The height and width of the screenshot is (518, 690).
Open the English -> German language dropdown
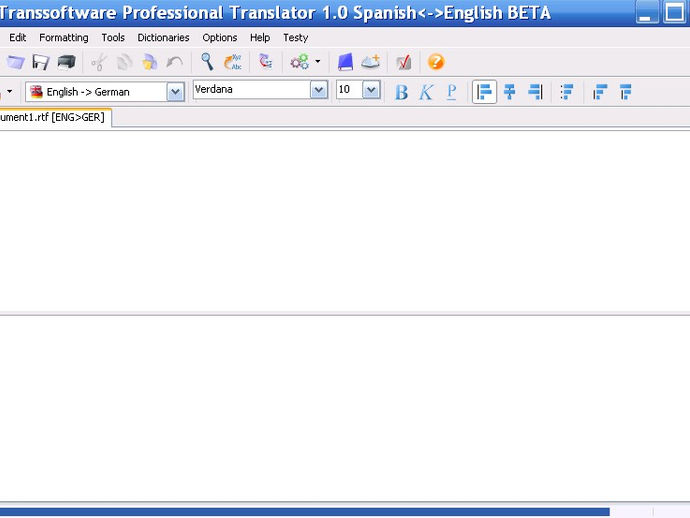(x=175, y=92)
